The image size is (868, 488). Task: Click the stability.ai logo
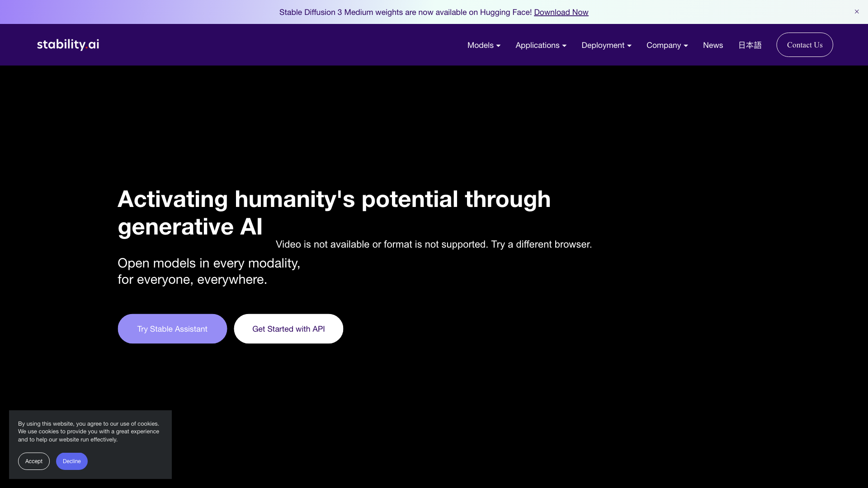[68, 44]
